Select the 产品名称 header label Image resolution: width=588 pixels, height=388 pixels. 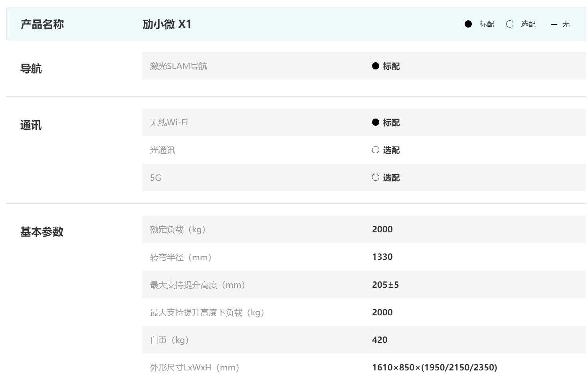click(42, 24)
